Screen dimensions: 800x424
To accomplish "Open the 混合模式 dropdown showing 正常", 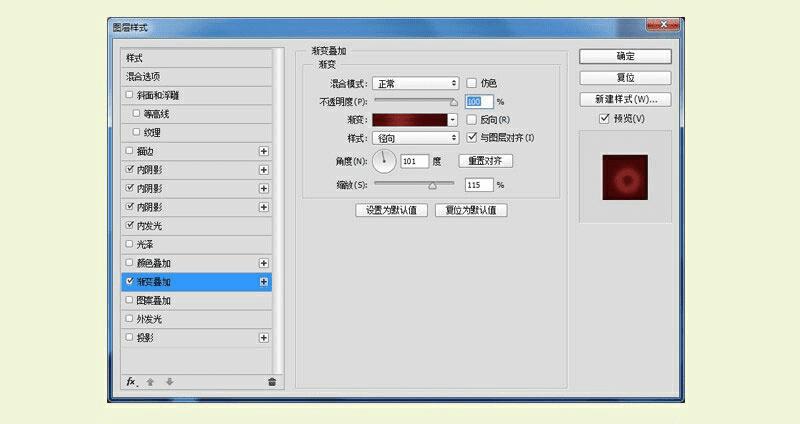I will click(x=415, y=83).
